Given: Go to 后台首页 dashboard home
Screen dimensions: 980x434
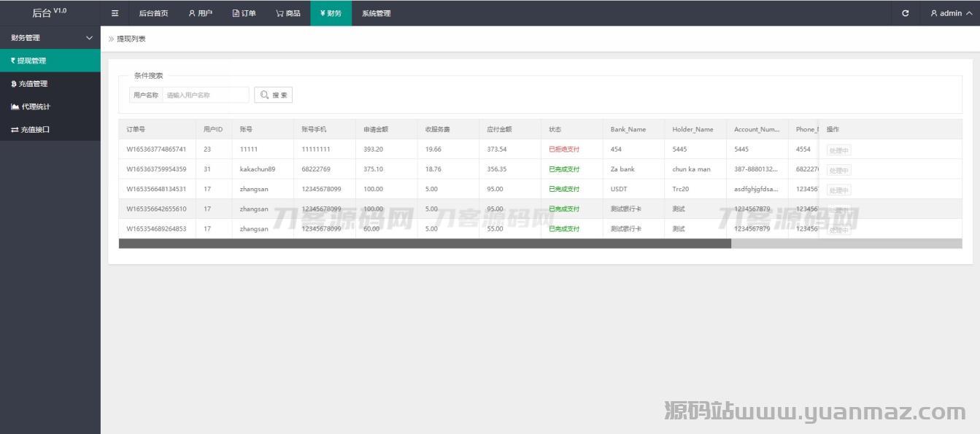Looking at the screenshot, I should (153, 13).
